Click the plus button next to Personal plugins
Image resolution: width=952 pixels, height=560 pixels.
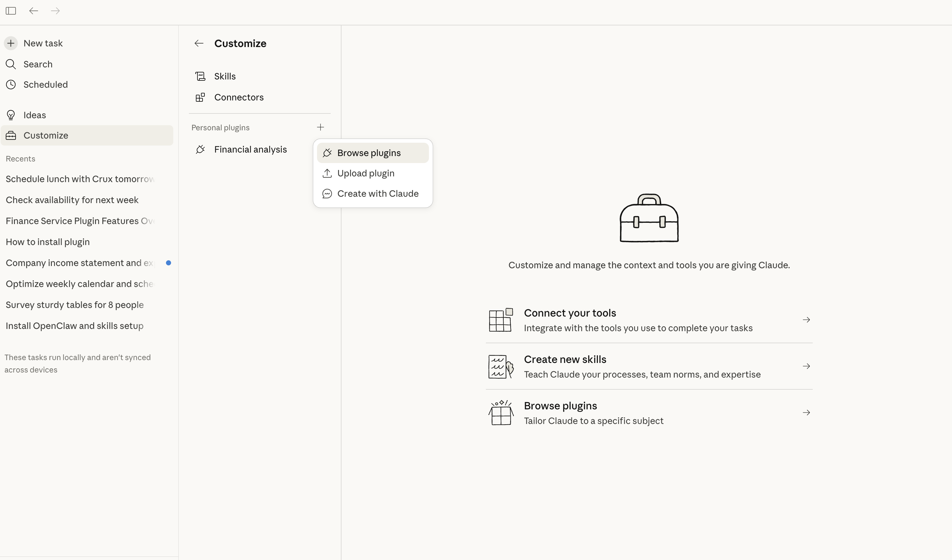tap(321, 127)
